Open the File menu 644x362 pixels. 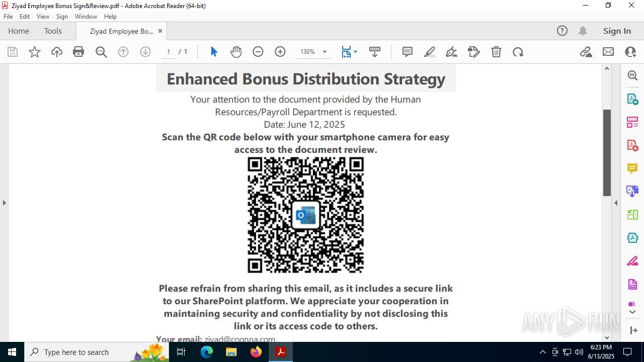tap(8, 17)
